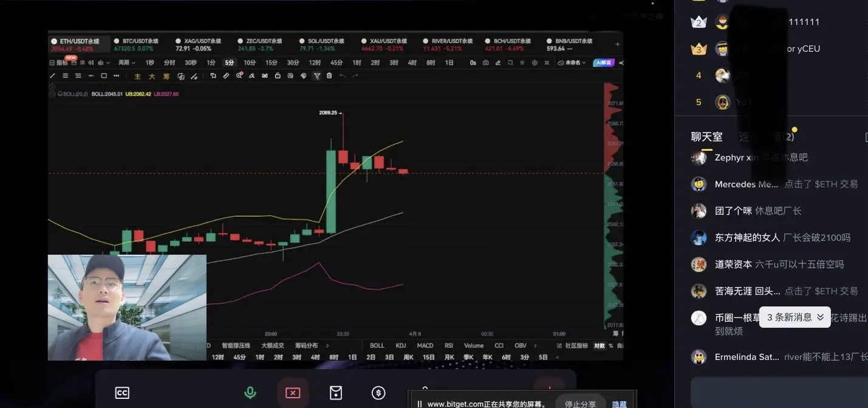The height and width of the screenshot is (408, 868).
Task: Click the funnel filter icon
Action: [x=316, y=75]
